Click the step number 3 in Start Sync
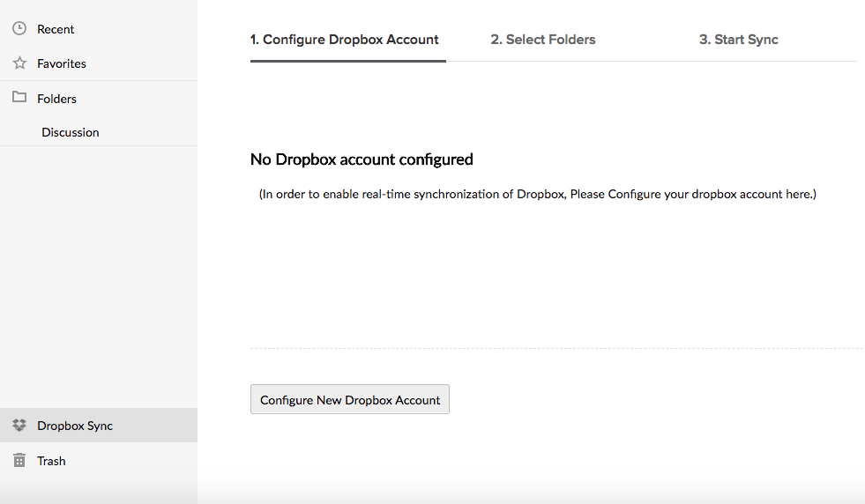This screenshot has width=865, height=504. tap(705, 40)
